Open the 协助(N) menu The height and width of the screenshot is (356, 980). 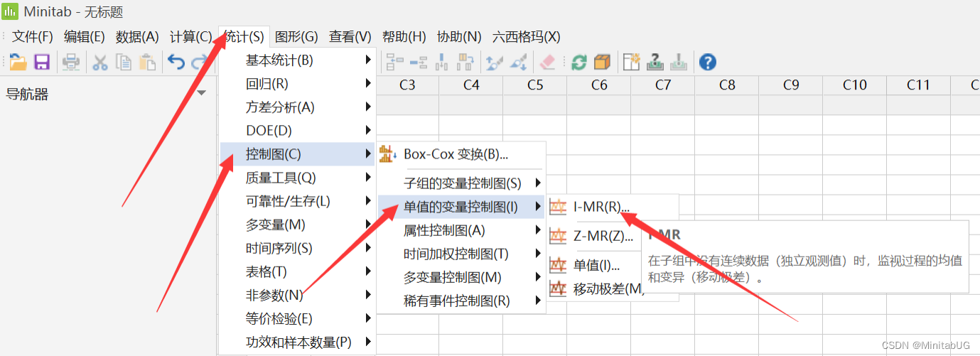click(459, 36)
